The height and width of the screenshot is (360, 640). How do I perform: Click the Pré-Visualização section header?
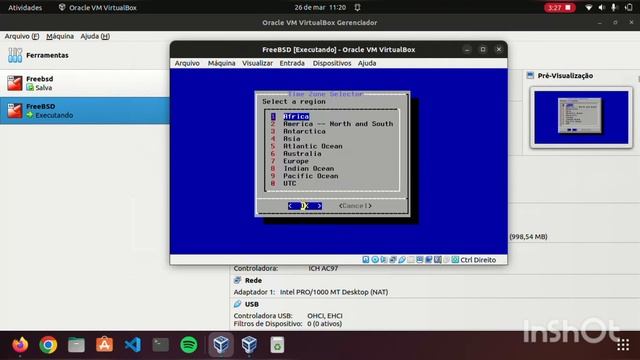(x=565, y=76)
